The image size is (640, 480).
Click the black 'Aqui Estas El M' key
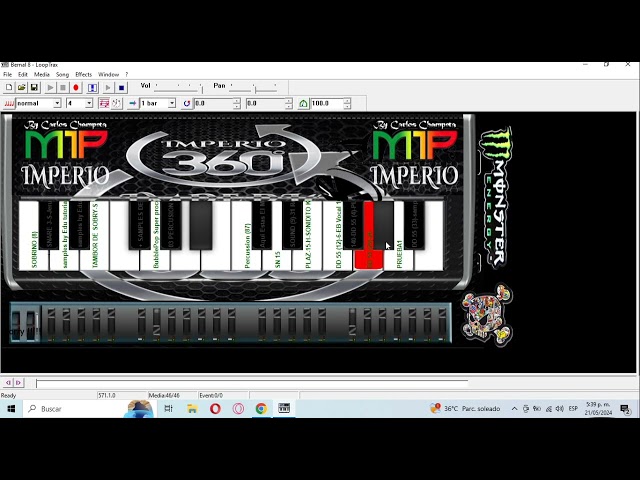coord(262,224)
